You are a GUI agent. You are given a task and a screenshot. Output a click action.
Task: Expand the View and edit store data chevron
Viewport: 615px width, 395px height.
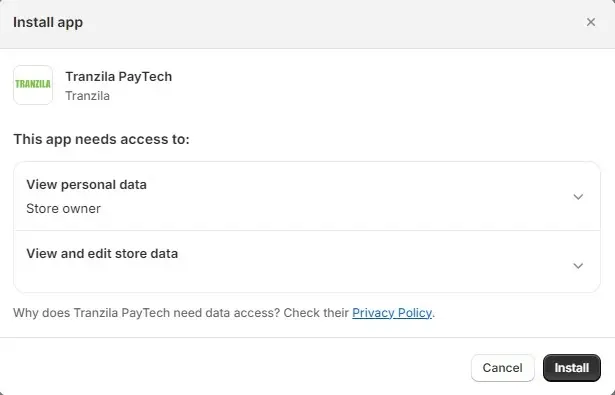point(578,266)
